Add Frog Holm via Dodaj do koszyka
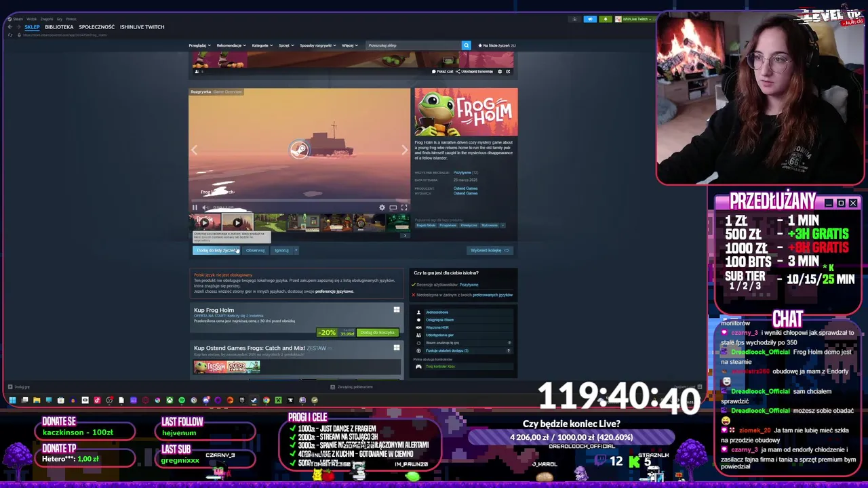868x488 pixels. tap(377, 333)
